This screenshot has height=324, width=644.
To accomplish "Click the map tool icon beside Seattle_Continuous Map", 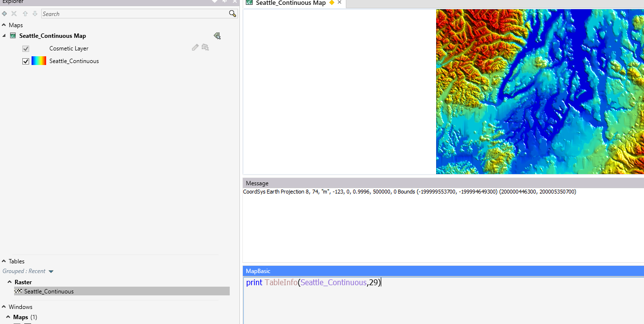I will [217, 35].
